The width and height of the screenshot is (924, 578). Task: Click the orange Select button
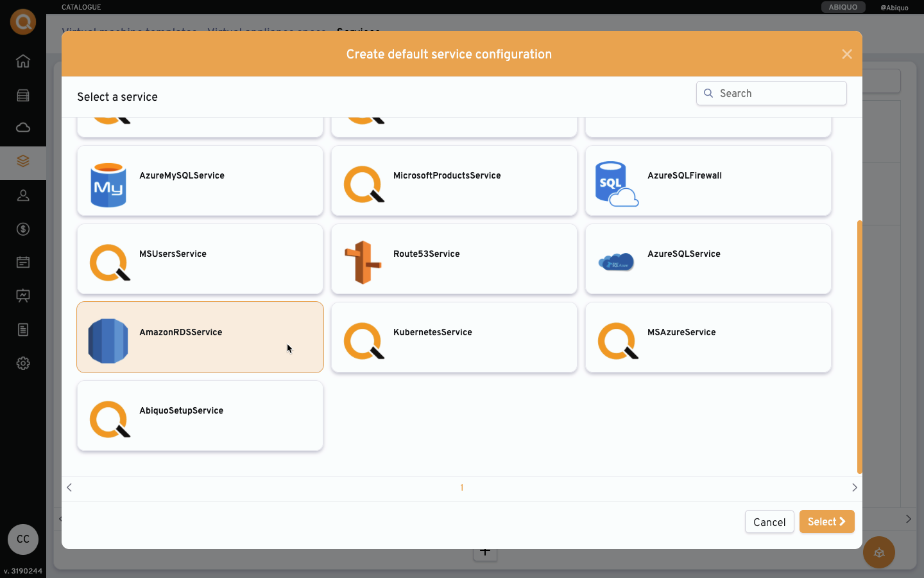point(827,521)
